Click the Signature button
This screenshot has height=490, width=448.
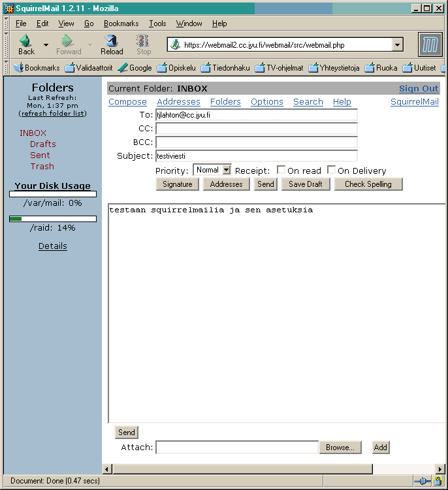[178, 184]
